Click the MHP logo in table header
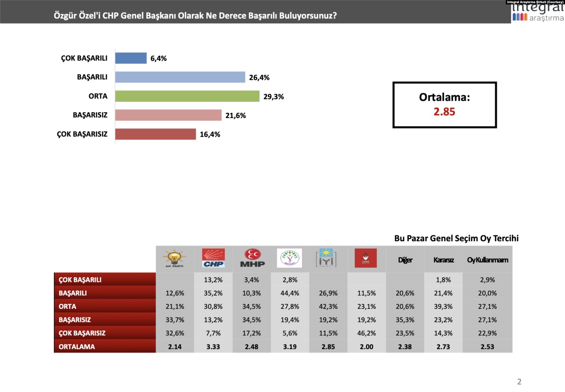 [x=252, y=258]
